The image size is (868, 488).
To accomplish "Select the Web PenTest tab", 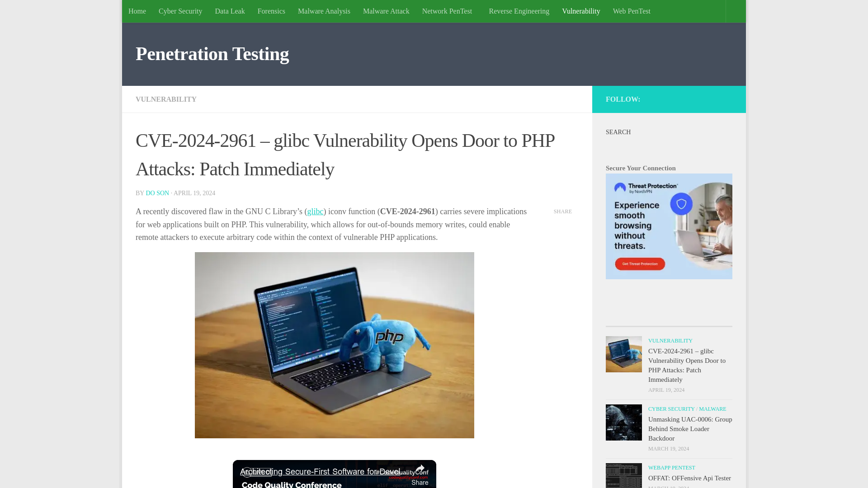I will tap(632, 11).
